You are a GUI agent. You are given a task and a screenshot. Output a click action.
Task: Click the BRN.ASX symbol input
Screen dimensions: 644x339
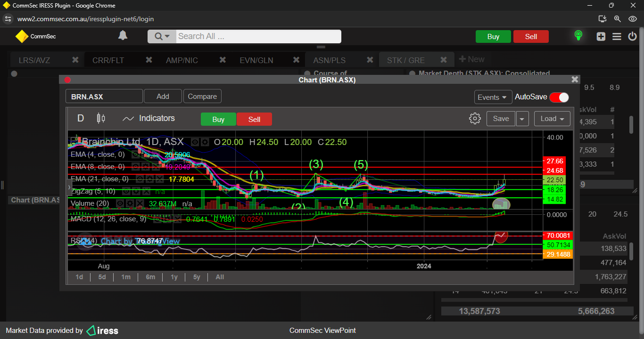click(x=104, y=97)
